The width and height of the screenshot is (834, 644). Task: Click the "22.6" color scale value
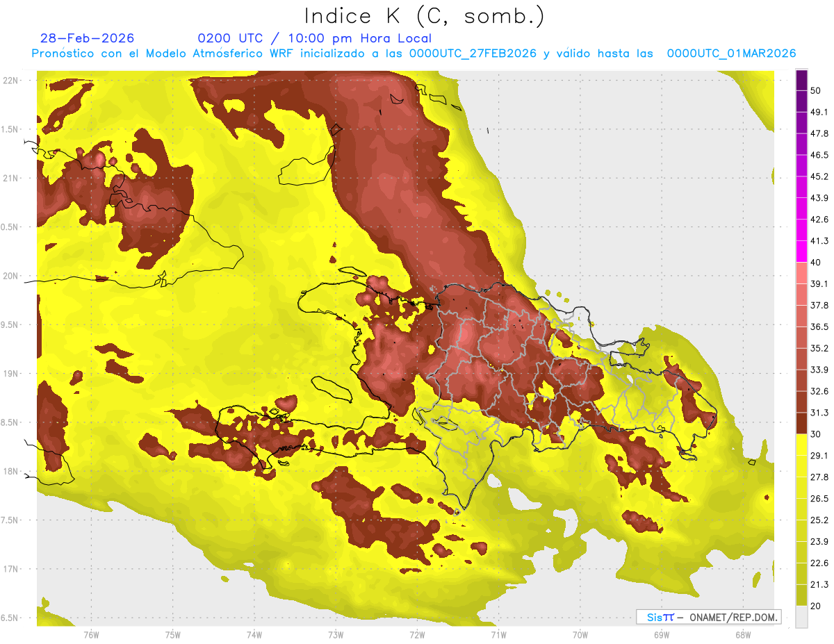[x=819, y=563]
